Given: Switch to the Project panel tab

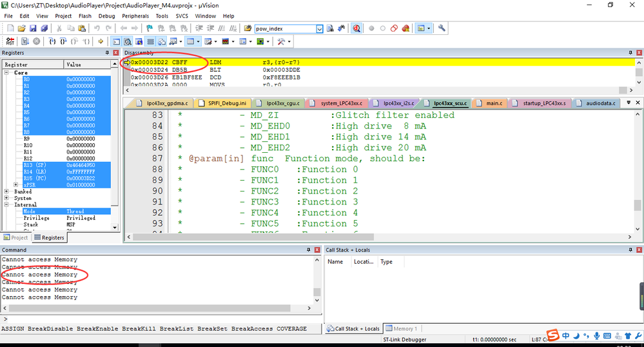Looking at the screenshot, I should tap(15, 237).
